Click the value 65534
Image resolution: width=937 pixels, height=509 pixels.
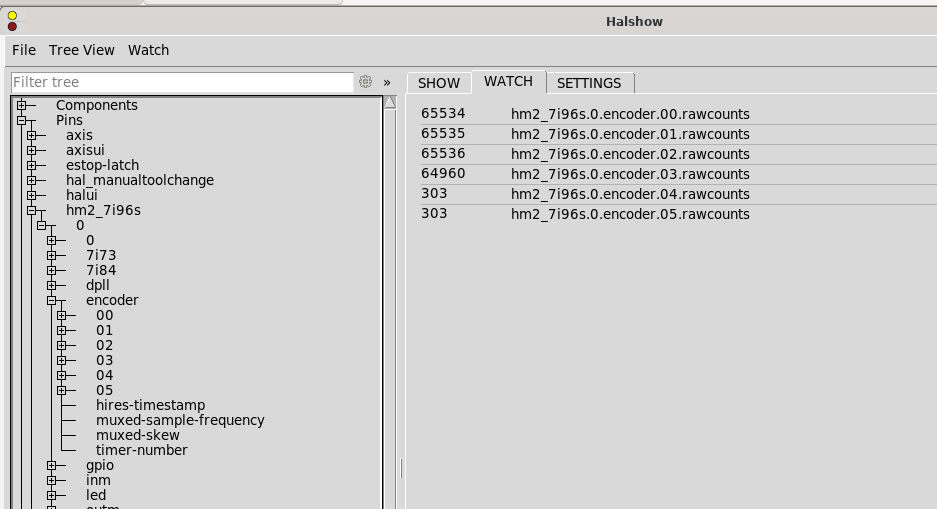coord(443,114)
